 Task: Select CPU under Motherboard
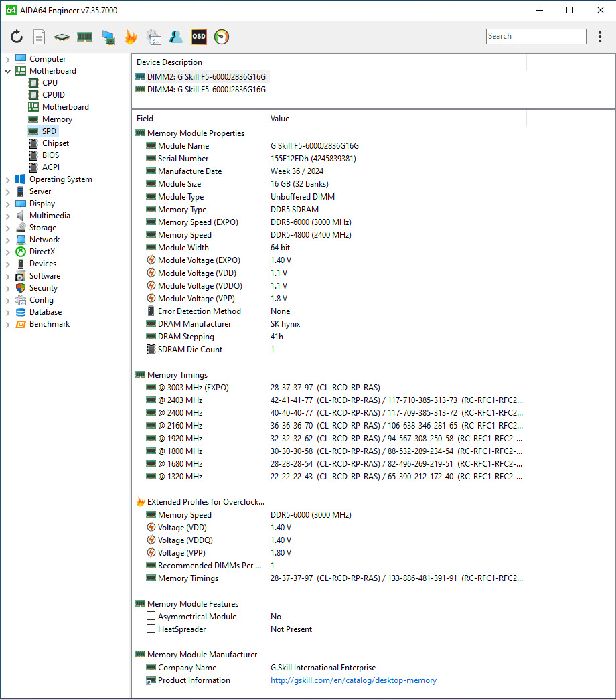50,83
